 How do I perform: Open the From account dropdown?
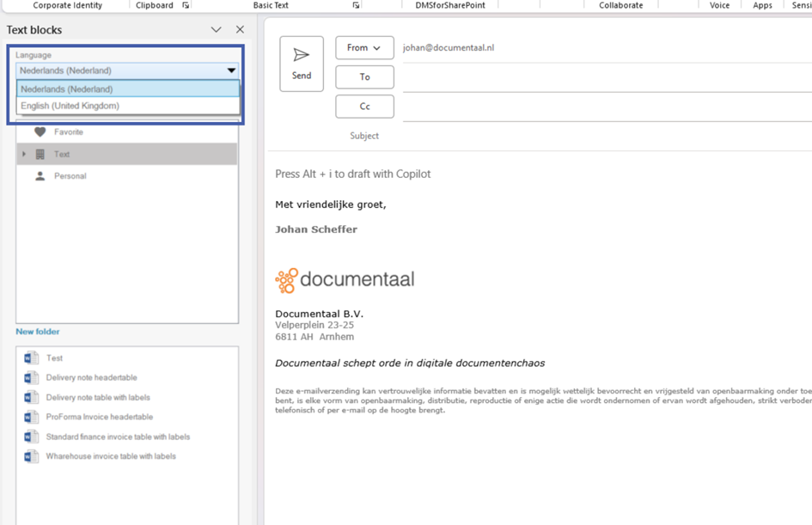point(364,47)
